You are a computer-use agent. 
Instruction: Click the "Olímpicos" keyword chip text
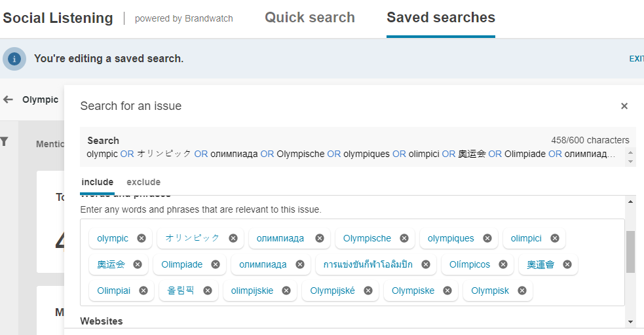[470, 264]
